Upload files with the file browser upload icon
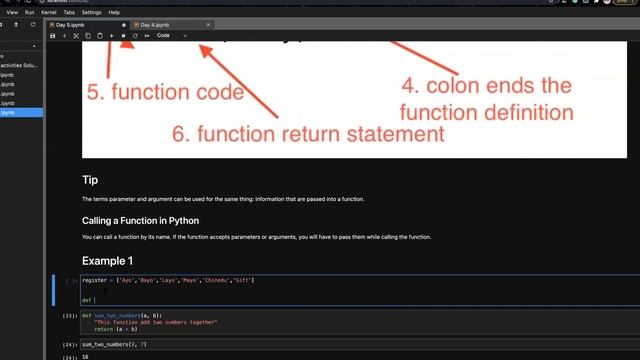Image resolution: width=640 pixels, height=360 pixels. tap(16, 24)
